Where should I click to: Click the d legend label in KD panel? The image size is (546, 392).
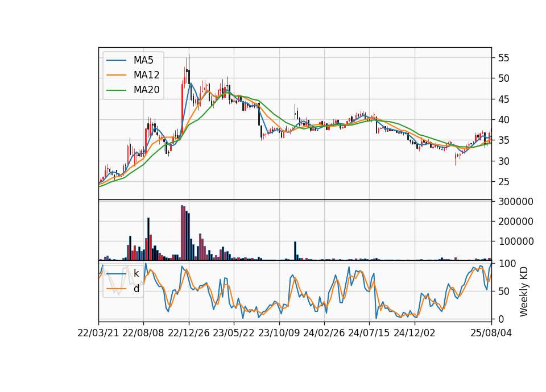[136, 289]
